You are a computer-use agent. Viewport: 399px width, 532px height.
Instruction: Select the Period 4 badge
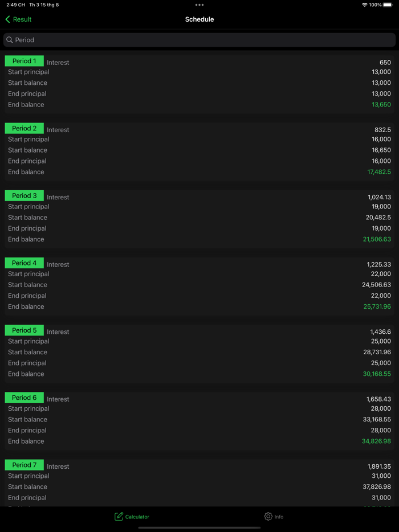[24, 263]
